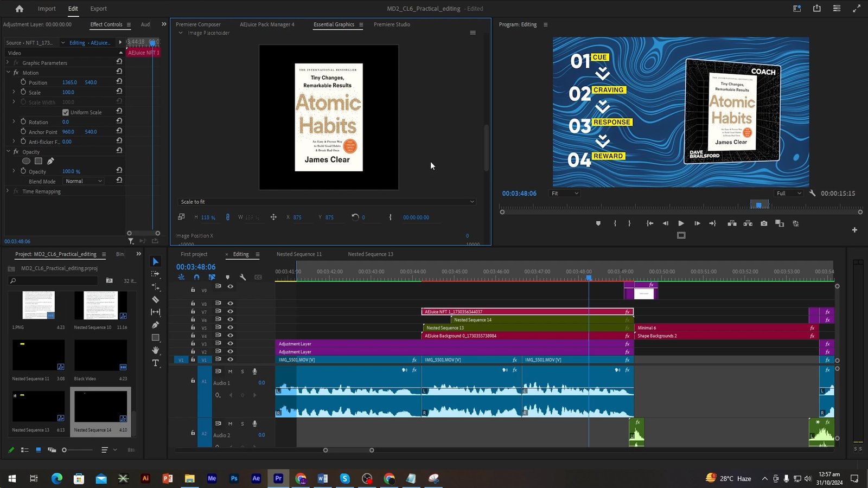Image resolution: width=868 pixels, height=488 pixels.
Task: Toggle Uniform Scale checkbox
Action: tap(66, 112)
